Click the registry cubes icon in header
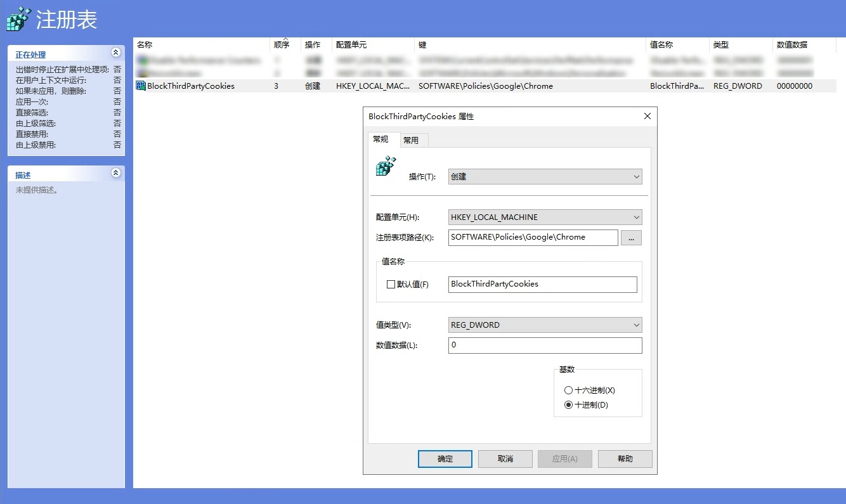 point(18,19)
